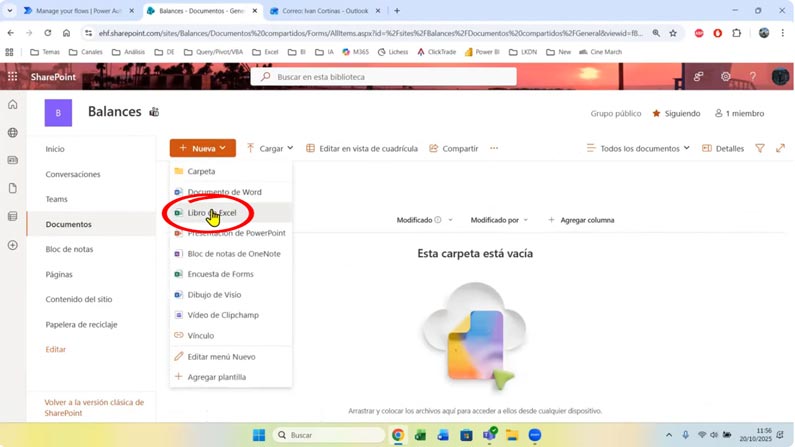
Task: Show hidden tray icons chevron
Action: 669,435
